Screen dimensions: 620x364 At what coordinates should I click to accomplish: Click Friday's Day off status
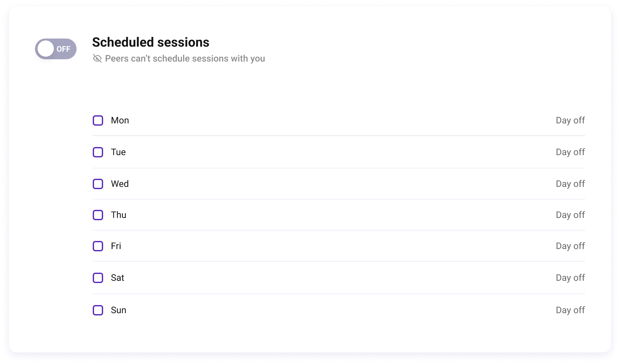570,246
